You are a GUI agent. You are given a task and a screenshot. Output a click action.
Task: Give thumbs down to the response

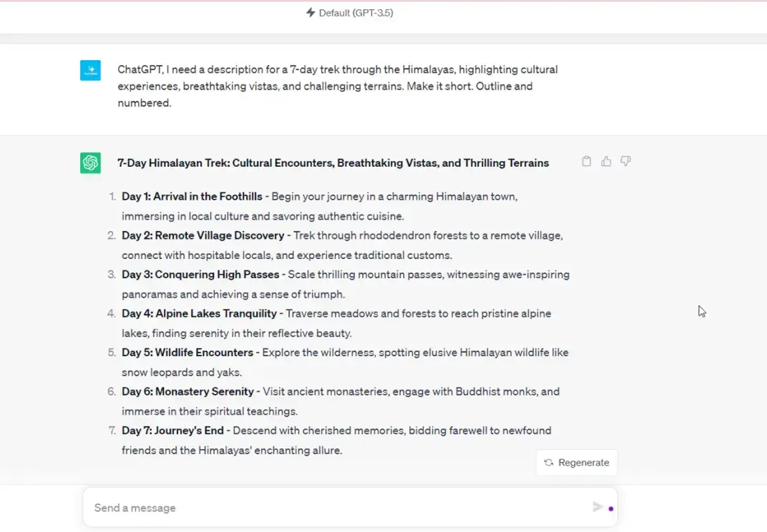pyautogui.click(x=625, y=161)
